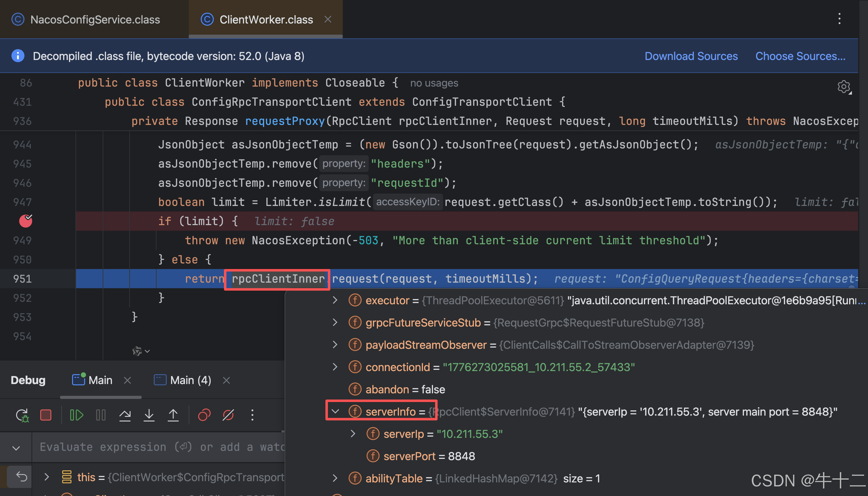Collapse the serverInfo node
Screen dimensions: 868x496
tap(335, 412)
